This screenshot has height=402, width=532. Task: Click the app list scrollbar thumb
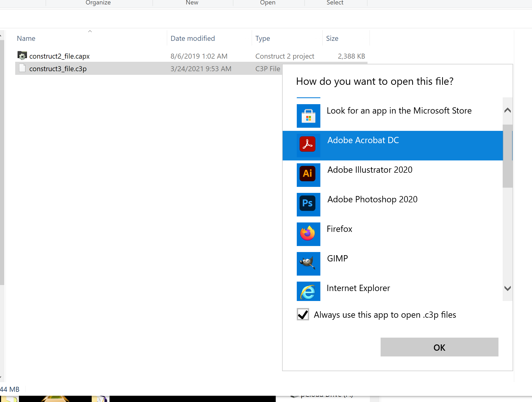pyautogui.click(x=507, y=156)
